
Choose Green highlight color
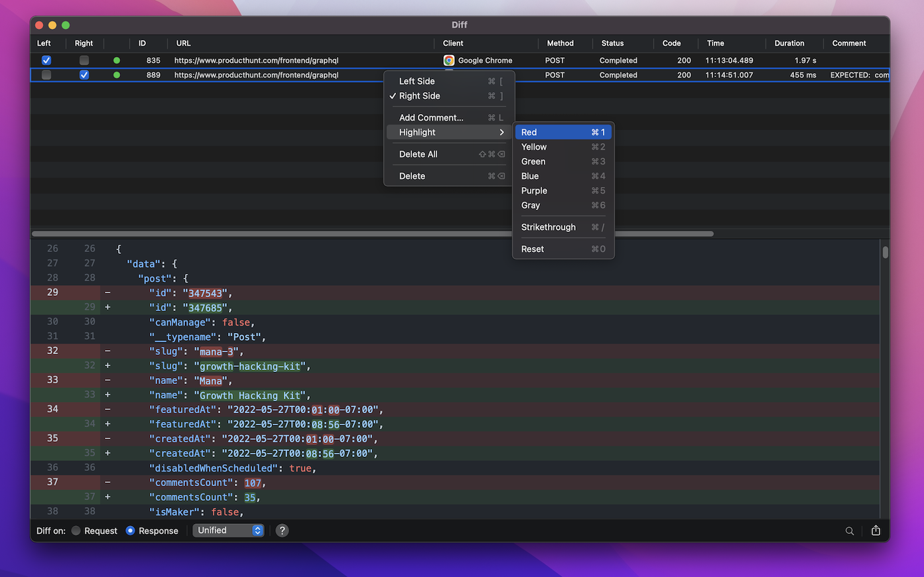563,161
